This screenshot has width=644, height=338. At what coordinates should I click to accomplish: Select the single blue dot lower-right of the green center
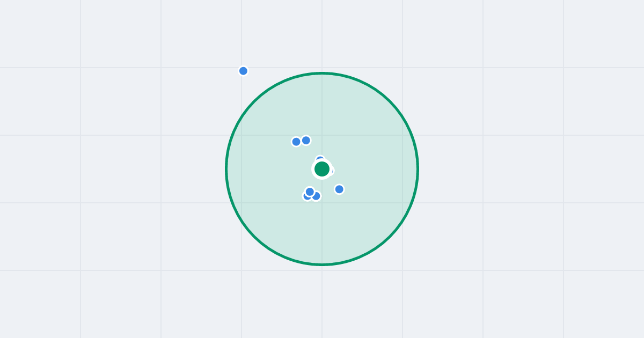(339, 189)
